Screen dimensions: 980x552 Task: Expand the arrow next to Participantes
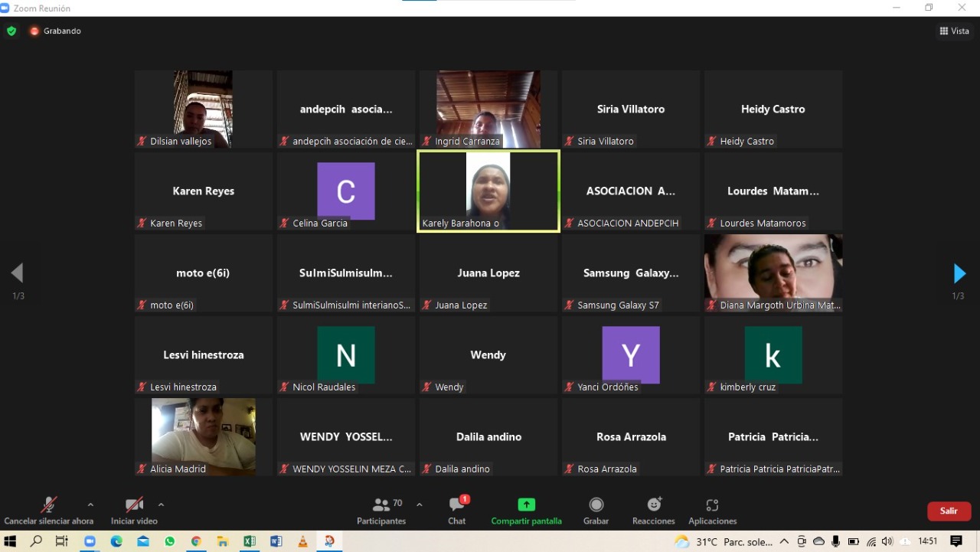[x=419, y=505]
